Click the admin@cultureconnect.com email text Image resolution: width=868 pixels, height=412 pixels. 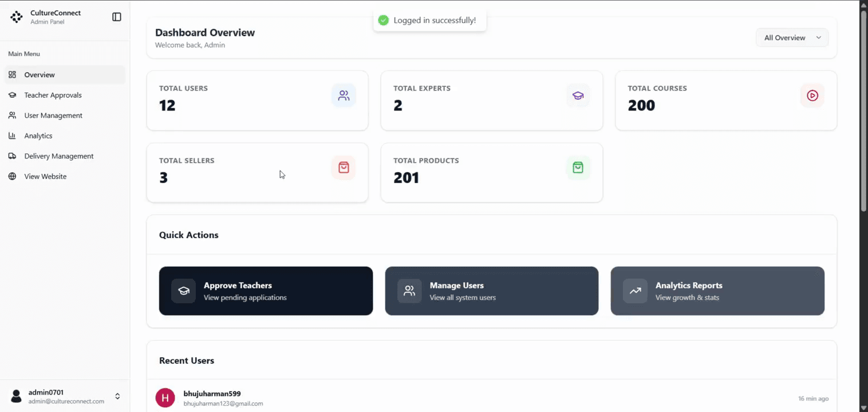[x=66, y=401]
